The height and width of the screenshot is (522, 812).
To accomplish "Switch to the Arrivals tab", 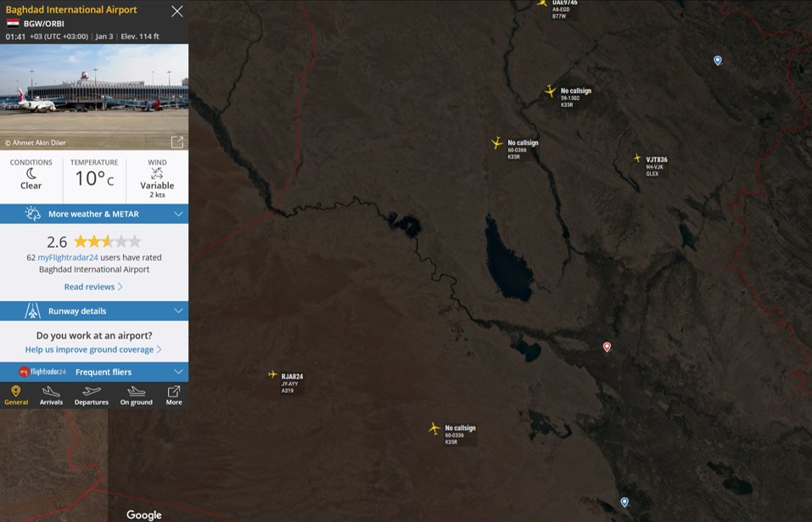I will [51, 396].
